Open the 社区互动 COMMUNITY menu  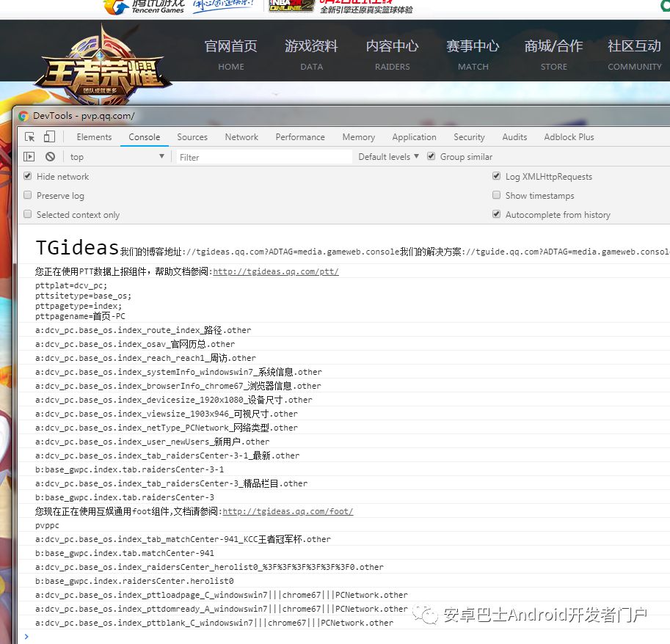click(x=635, y=55)
